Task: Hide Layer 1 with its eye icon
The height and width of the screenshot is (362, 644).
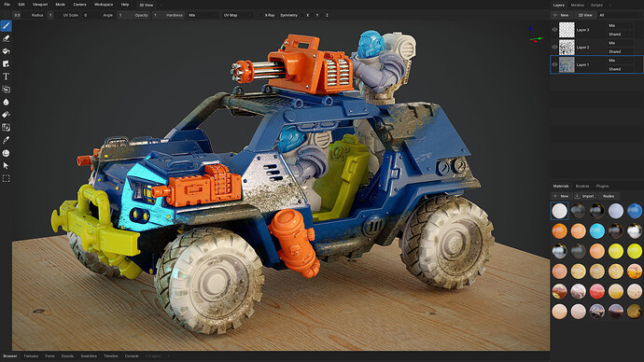Action: pos(554,64)
